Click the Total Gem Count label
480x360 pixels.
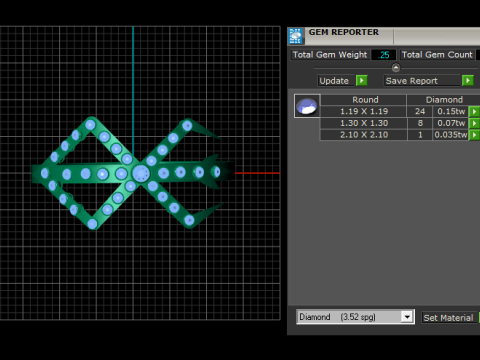pos(437,55)
